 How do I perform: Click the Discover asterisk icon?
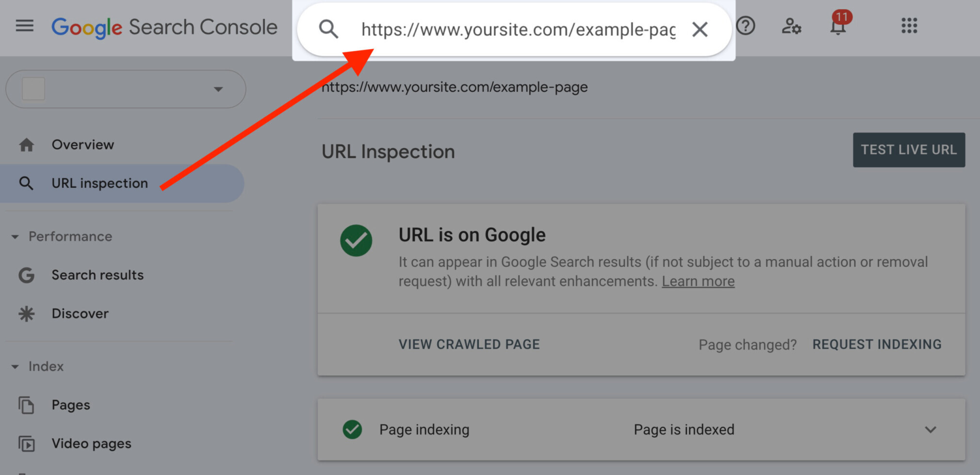pyautogui.click(x=27, y=313)
